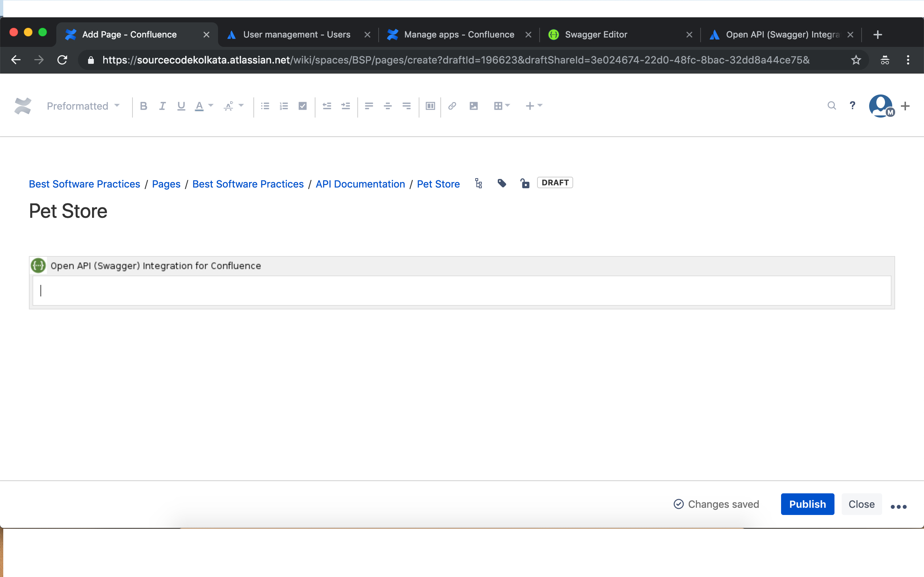Open page restrictions via the lock icon
Viewport: 924px width, 577px height.
click(x=525, y=184)
